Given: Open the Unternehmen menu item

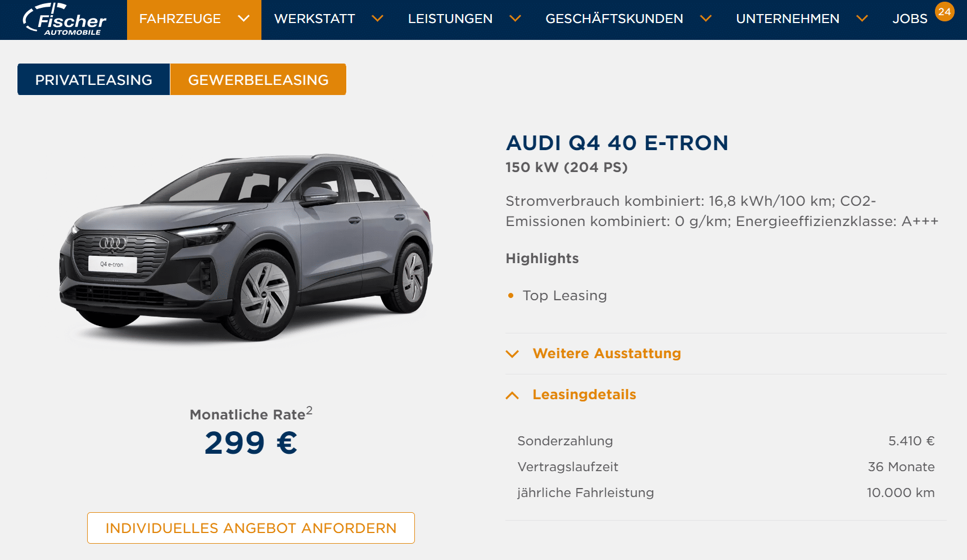Looking at the screenshot, I should pyautogui.click(x=788, y=19).
